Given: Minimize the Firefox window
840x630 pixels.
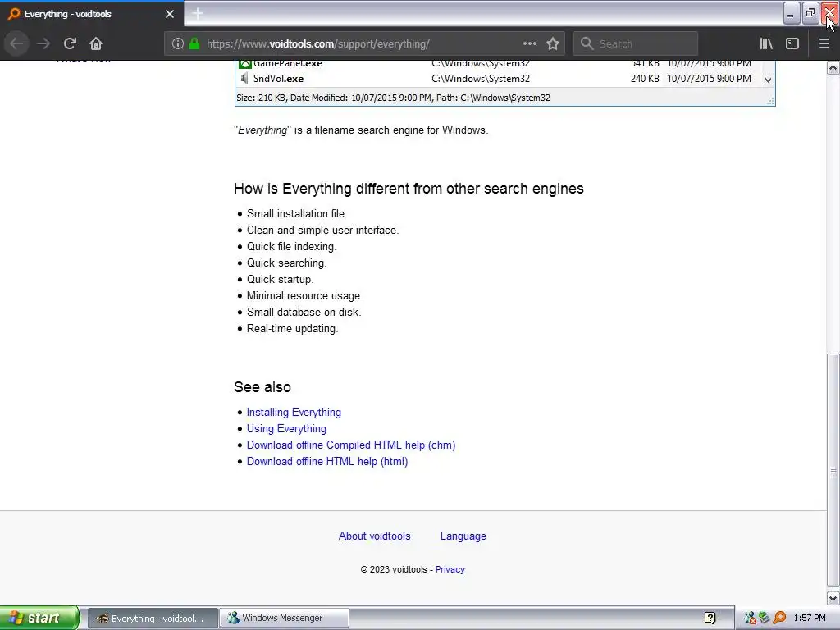Looking at the screenshot, I should point(791,13).
